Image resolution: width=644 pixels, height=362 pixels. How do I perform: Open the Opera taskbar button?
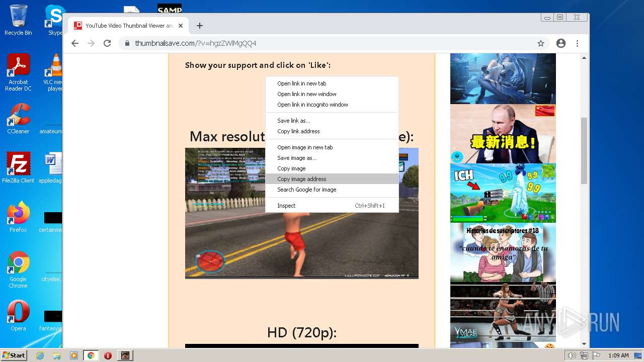(108, 355)
